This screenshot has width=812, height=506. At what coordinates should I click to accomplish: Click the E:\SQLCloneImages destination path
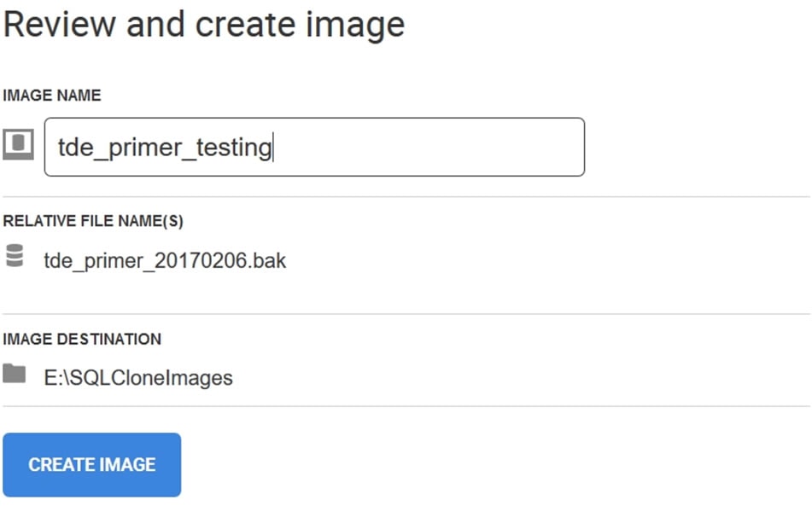138,377
